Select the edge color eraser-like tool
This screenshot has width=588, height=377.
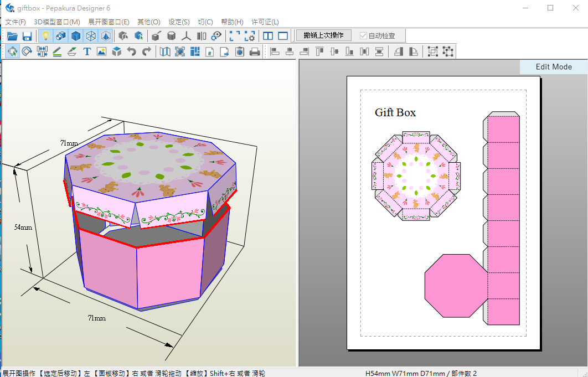(x=72, y=51)
